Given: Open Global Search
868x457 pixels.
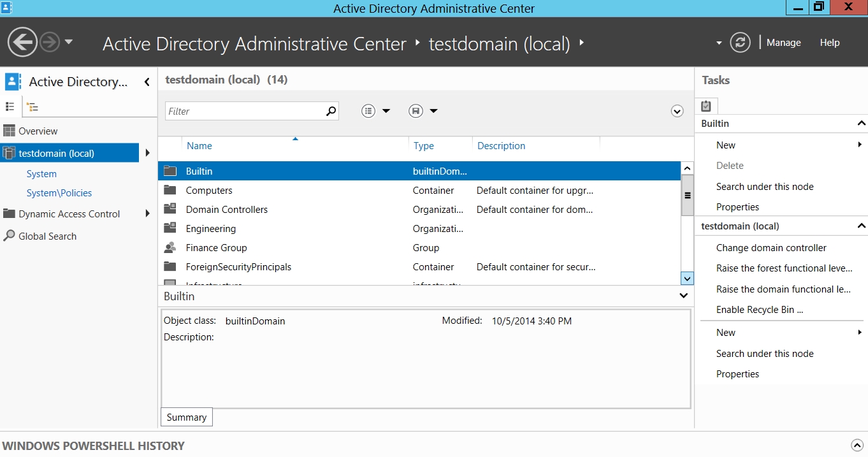Looking at the screenshot, I should tap(47, 236).
